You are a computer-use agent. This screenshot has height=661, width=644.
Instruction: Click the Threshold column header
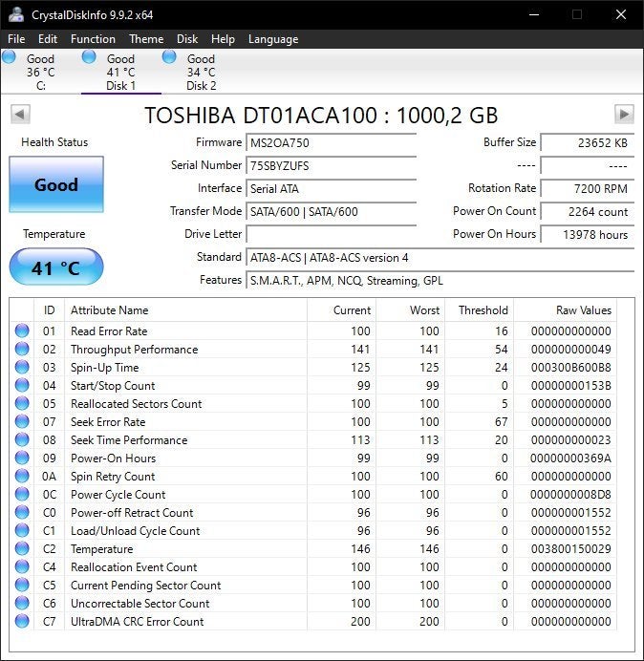(479, 310)
